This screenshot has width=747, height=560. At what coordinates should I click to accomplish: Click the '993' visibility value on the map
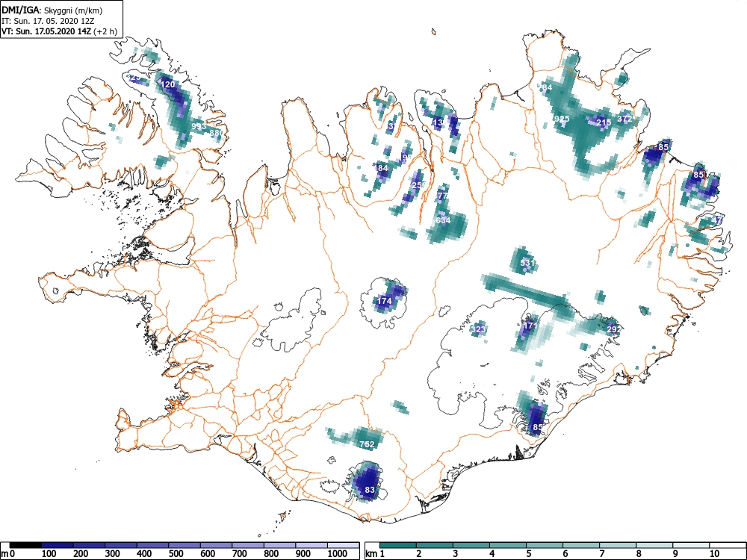point(199,126)
